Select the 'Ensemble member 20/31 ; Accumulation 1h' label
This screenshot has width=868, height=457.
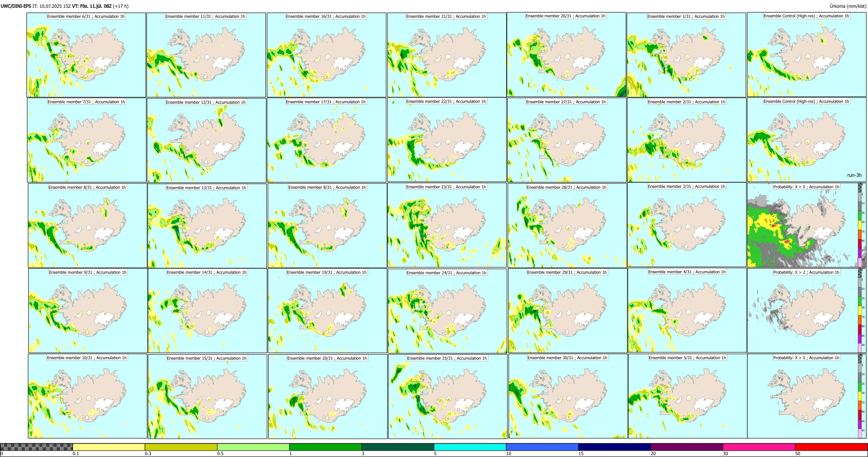(327, 358)
